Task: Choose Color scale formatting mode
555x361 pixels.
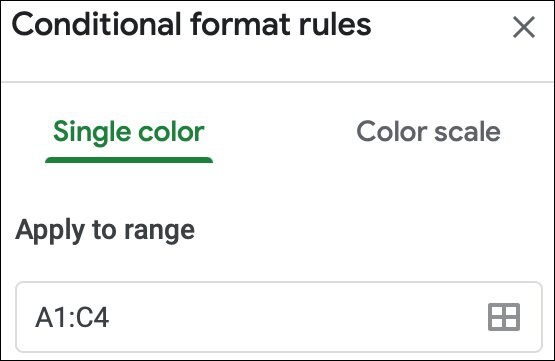Action: 428,132
